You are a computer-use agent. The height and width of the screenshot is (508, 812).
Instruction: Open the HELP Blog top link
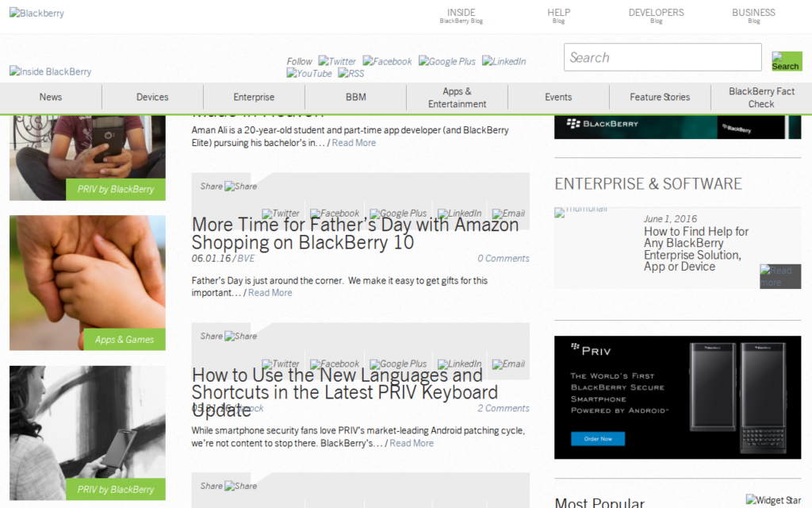tap(558, 16)
